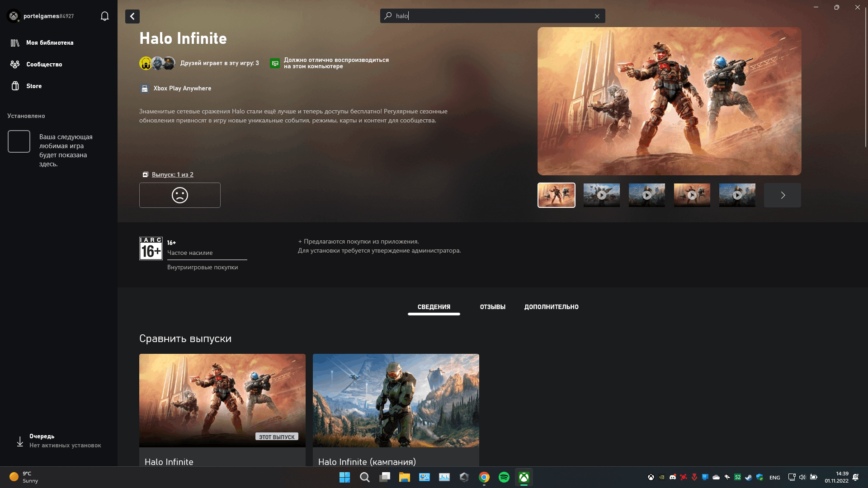Open Halo Infinite edition card

(222, 410)
